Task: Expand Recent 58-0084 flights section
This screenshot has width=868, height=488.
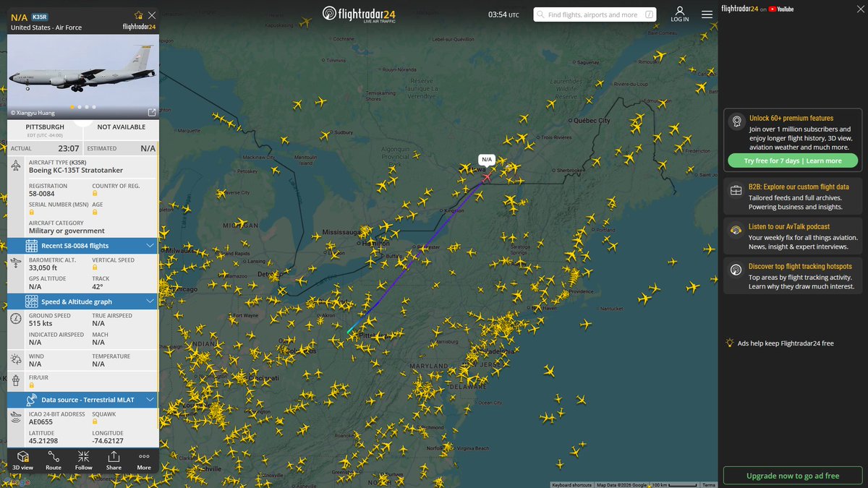Action: point(82,246)
